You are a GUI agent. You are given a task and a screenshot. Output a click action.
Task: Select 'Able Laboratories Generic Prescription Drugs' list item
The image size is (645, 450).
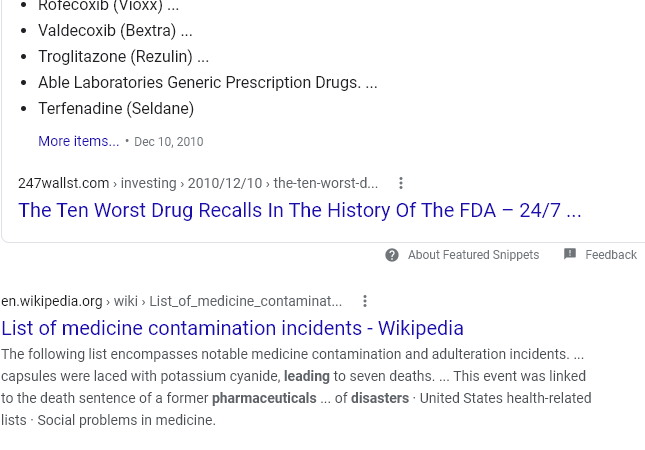[208, 82]
